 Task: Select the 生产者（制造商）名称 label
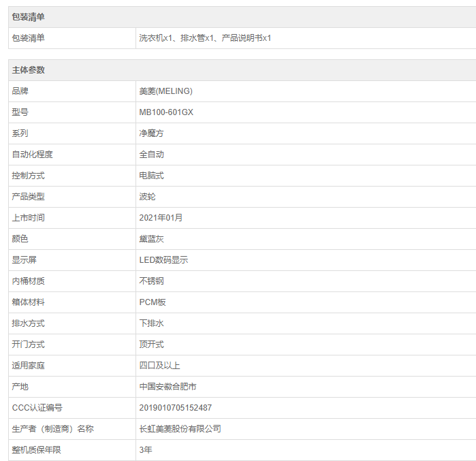tap(53, 429)
